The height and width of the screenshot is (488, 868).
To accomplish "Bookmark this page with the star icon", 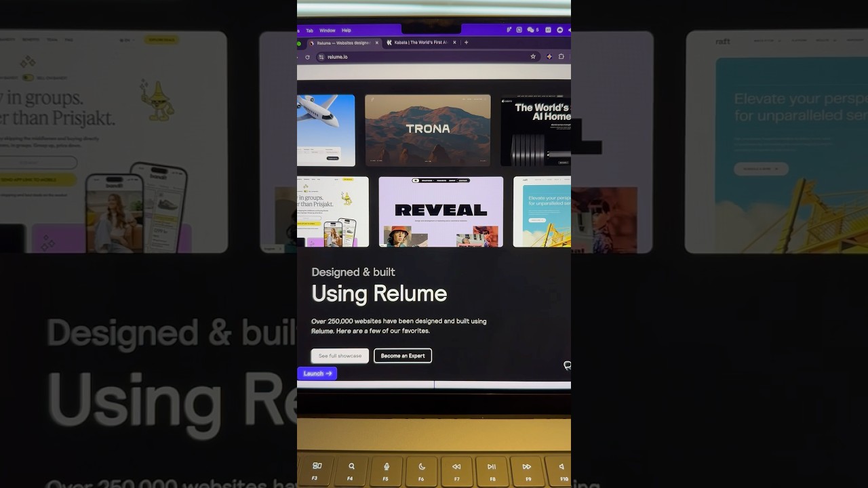I will [x=533, y=57].
